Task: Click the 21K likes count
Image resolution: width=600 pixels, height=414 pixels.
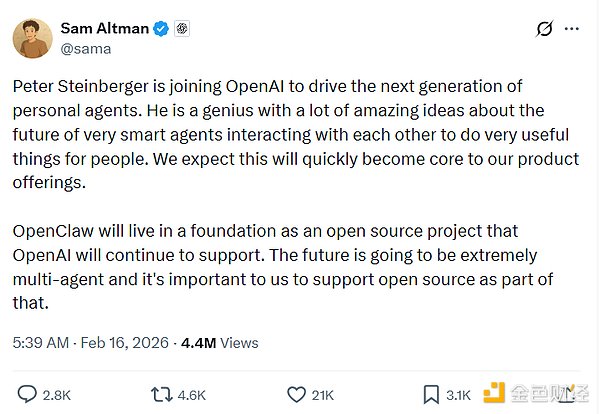Action: 324,395
